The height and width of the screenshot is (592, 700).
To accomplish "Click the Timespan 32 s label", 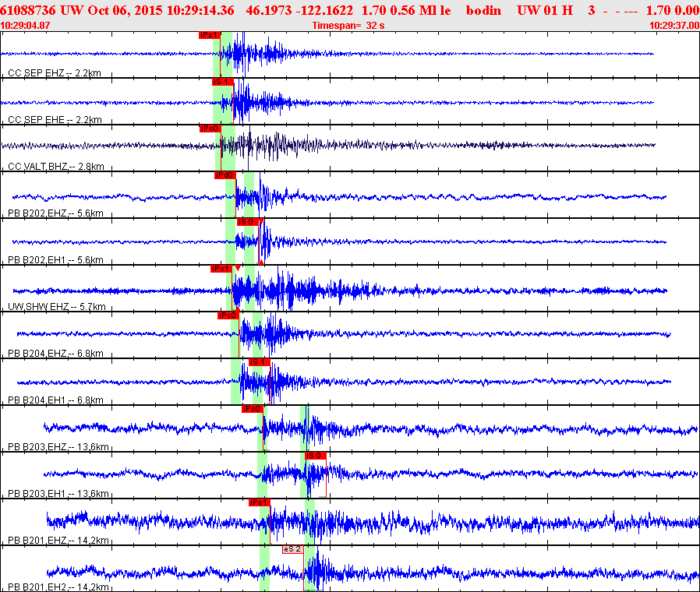I will pyautogui.click(x=348, y=26).
